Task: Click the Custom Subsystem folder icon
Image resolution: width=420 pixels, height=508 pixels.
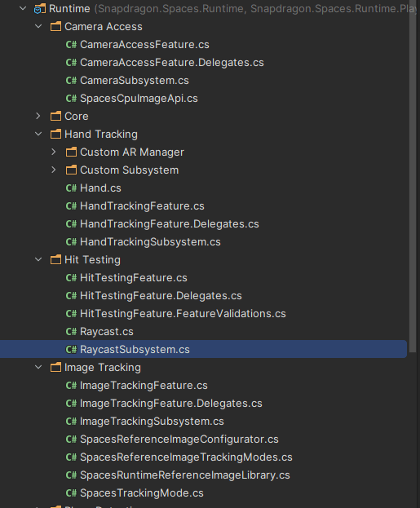Action: click(71, 170)
